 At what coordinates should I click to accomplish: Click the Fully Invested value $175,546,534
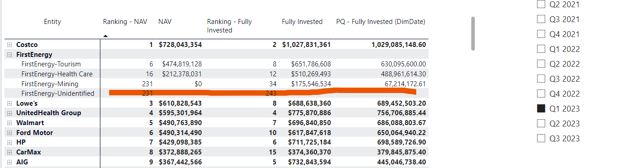311,84
